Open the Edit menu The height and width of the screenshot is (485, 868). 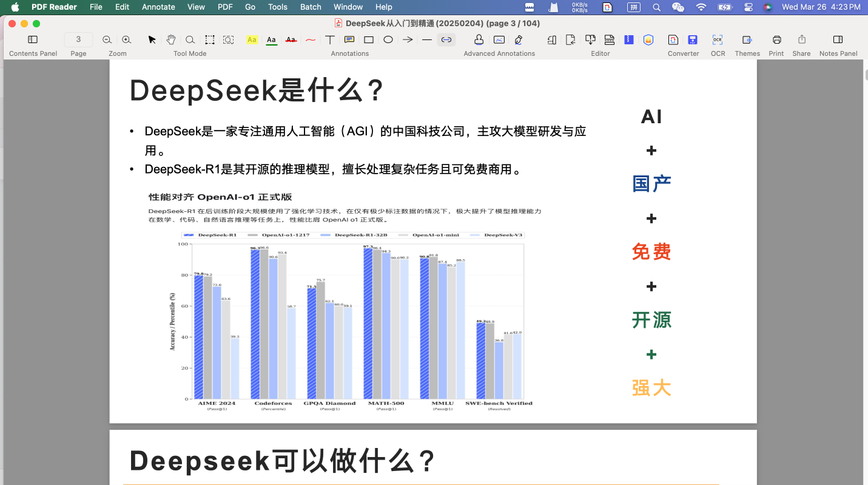click(x=122, y=7)
